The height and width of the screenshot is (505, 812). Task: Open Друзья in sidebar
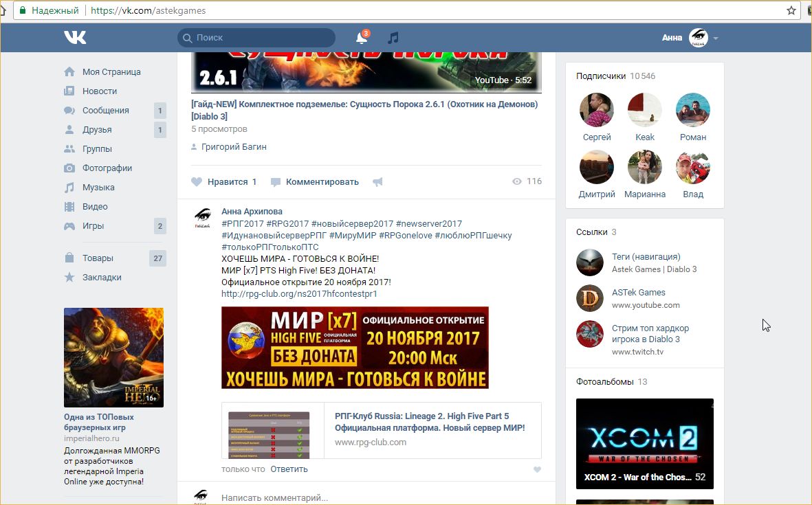coord(97,129)
